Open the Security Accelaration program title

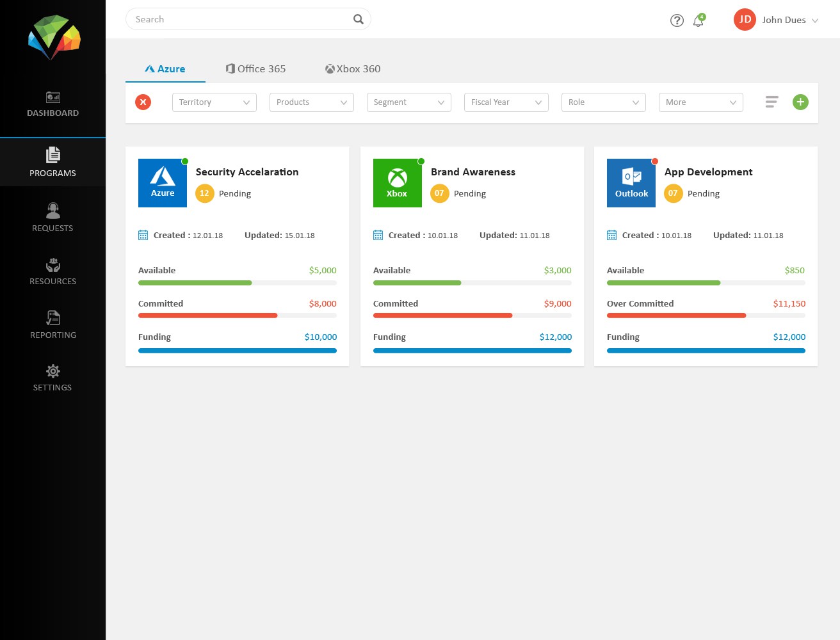247,172
